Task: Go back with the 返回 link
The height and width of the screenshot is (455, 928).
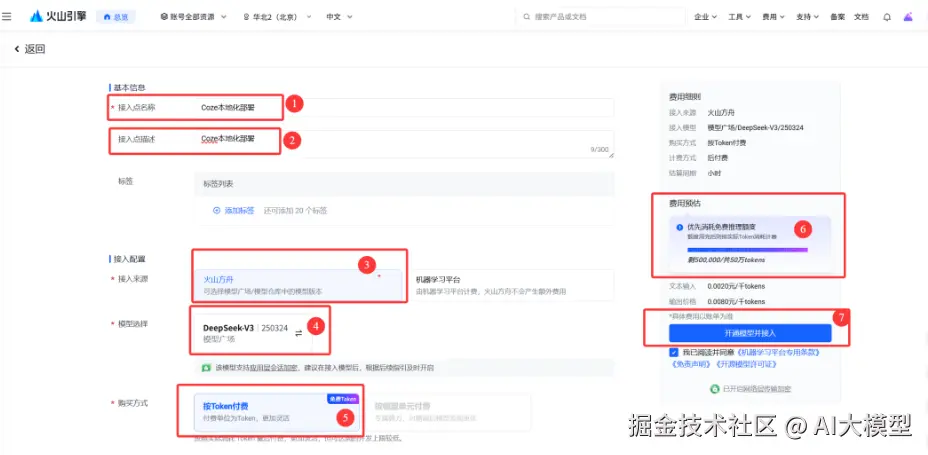Action: coord(30,49)
